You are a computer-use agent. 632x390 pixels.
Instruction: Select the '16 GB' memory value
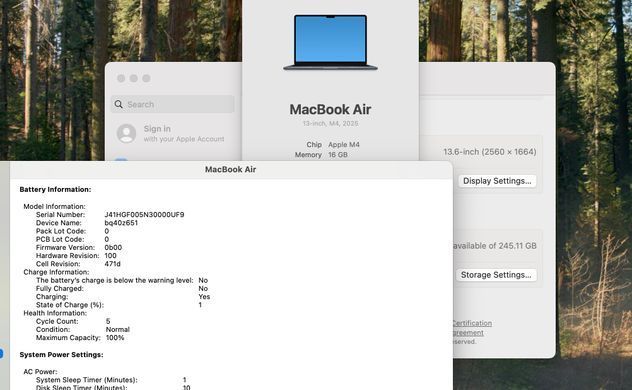point(338,155)
